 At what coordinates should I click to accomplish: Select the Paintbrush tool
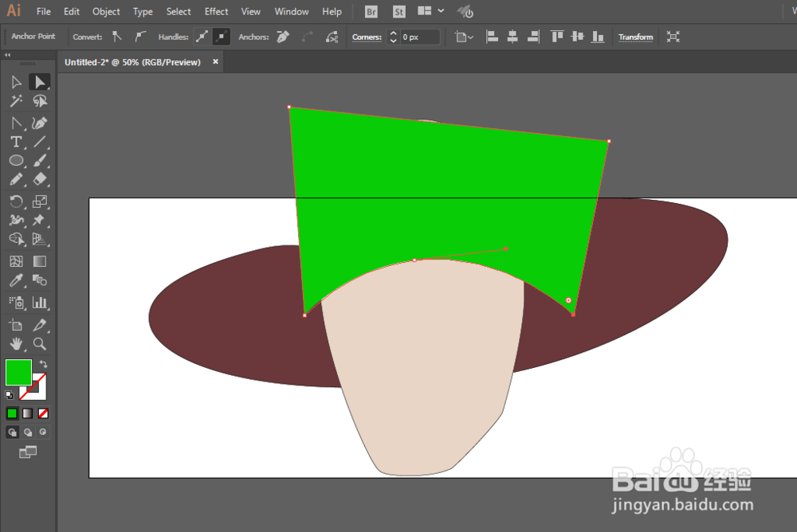click(x=39, y=161)
